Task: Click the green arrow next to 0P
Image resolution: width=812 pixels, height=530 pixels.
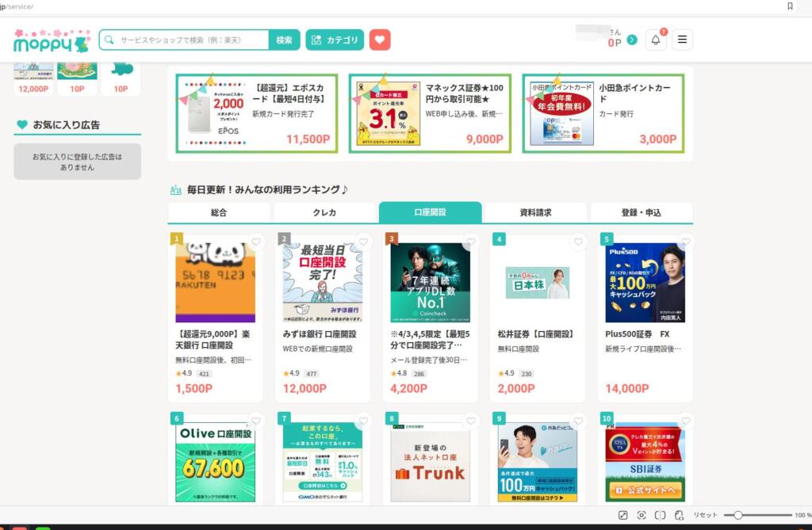Action: coord(632,40)
